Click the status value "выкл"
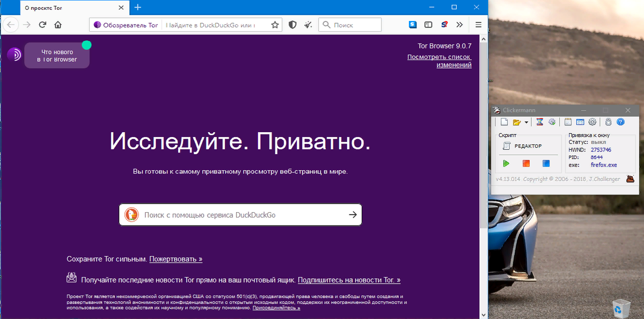 point(598,142)
